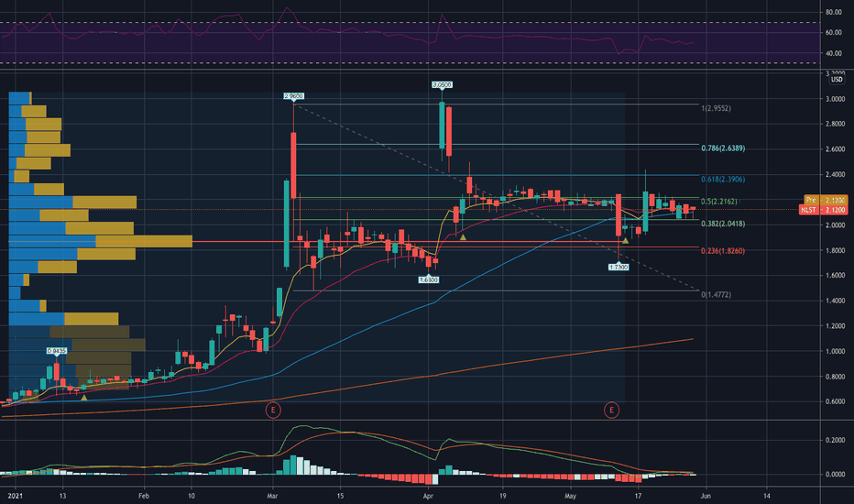Click the 1.8000 price axis label

coord(835,251)
